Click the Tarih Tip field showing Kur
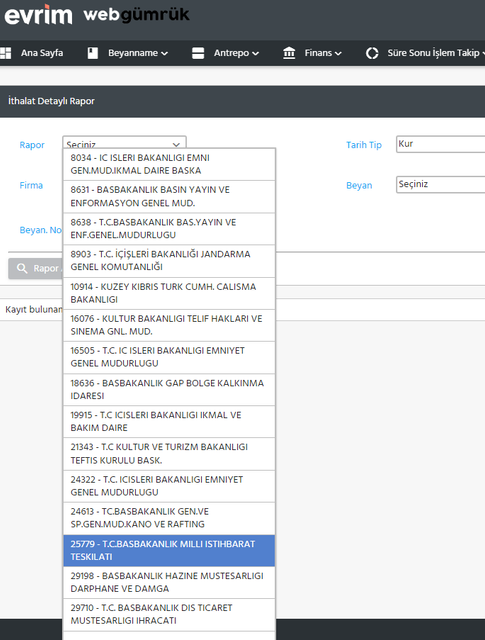The image size is (485, 640). tap(441, 144)
